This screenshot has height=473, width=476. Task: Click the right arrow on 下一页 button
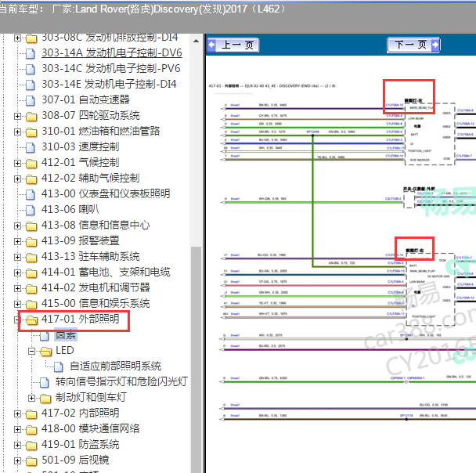pos(435,45)
